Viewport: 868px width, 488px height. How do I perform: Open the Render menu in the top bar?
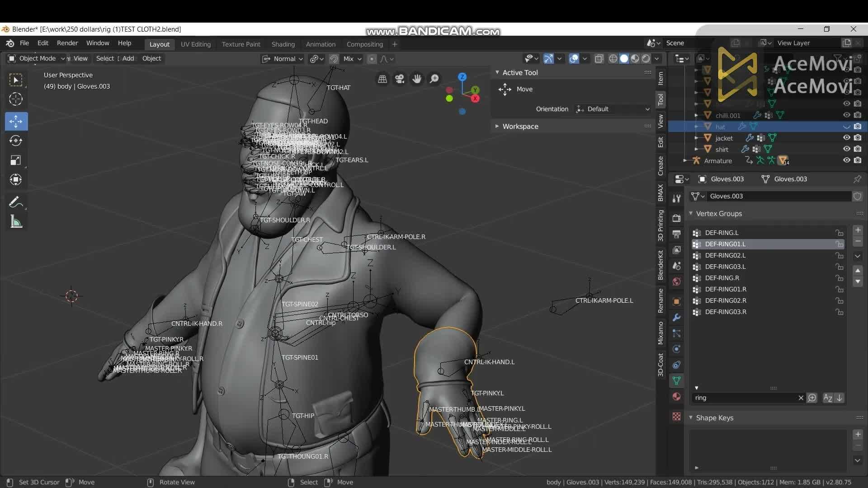click(67, 43)
